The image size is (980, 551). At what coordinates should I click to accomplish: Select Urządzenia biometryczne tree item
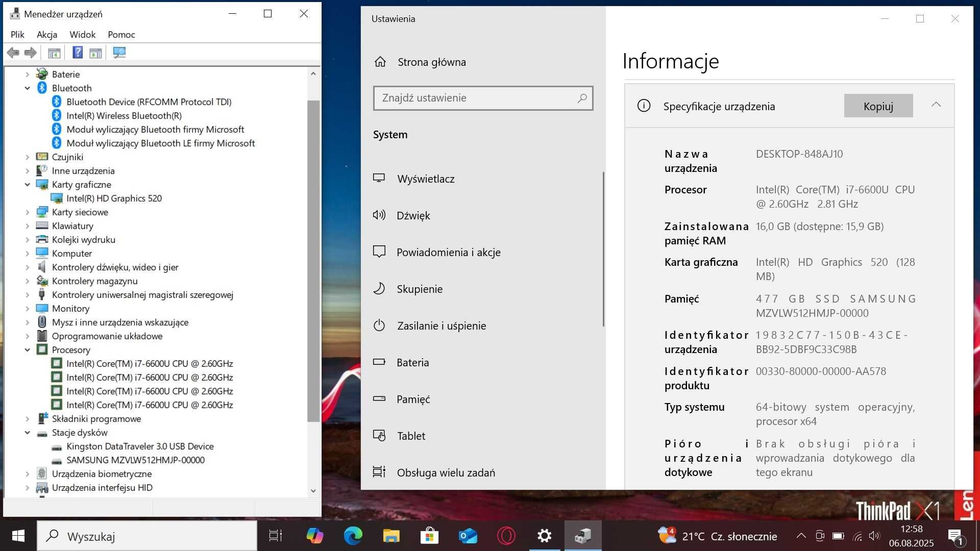click(x=102, y=474)
